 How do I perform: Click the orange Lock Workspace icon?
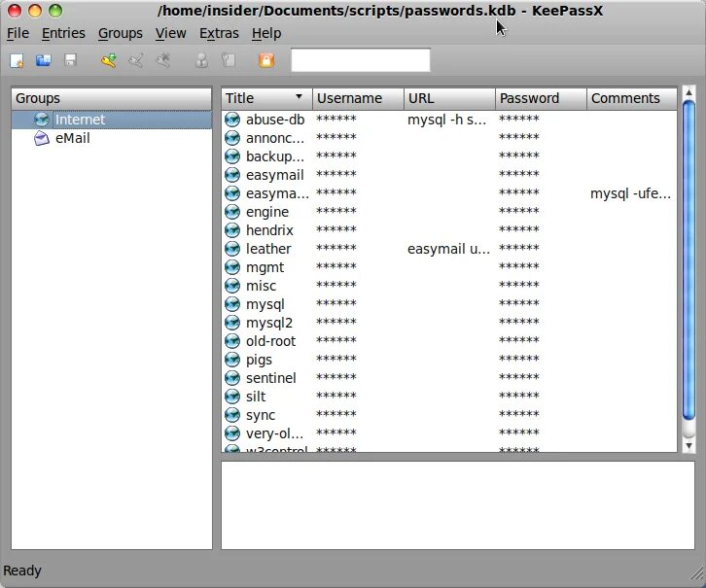266,60
